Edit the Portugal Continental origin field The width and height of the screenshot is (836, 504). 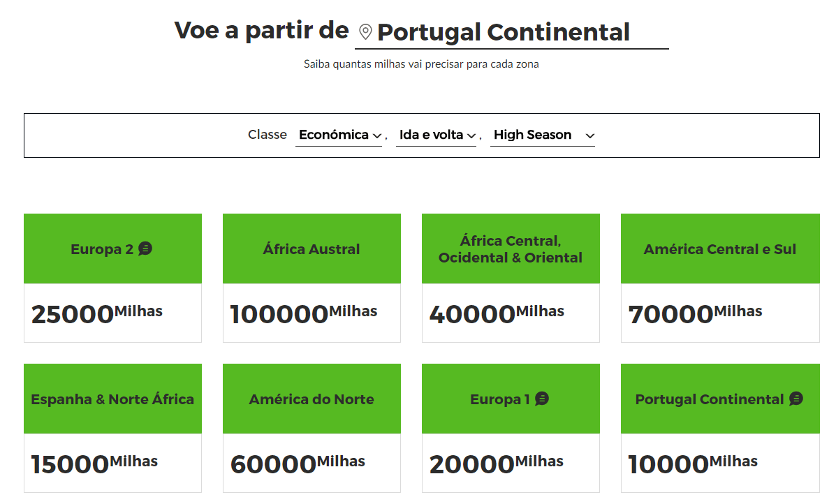coord(512,32)
